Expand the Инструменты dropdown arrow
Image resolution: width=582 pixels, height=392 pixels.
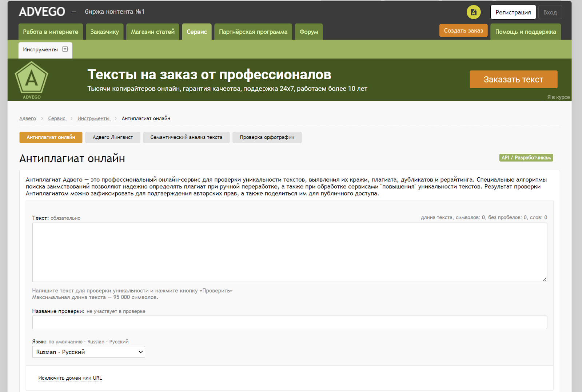click(x=65, y=49)
